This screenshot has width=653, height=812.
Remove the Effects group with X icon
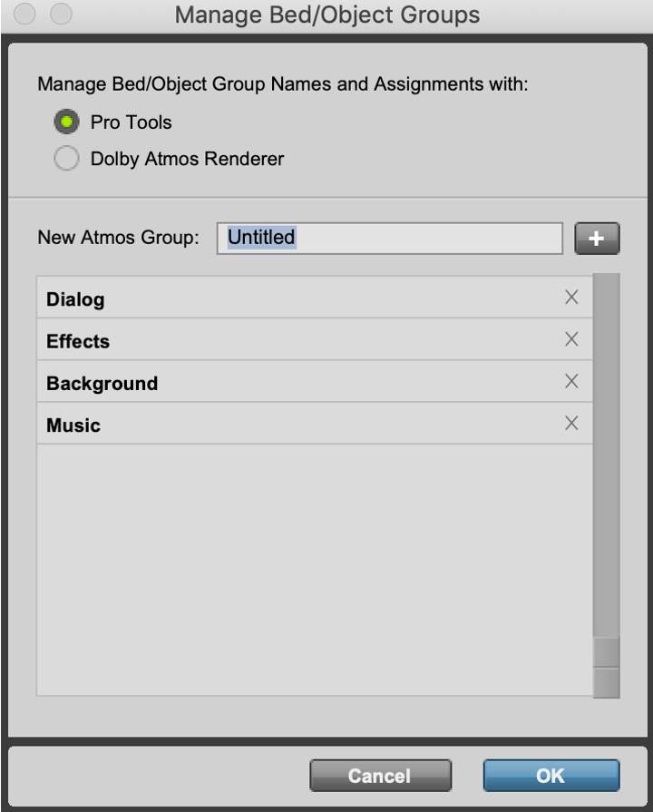(x=571, y=339)
